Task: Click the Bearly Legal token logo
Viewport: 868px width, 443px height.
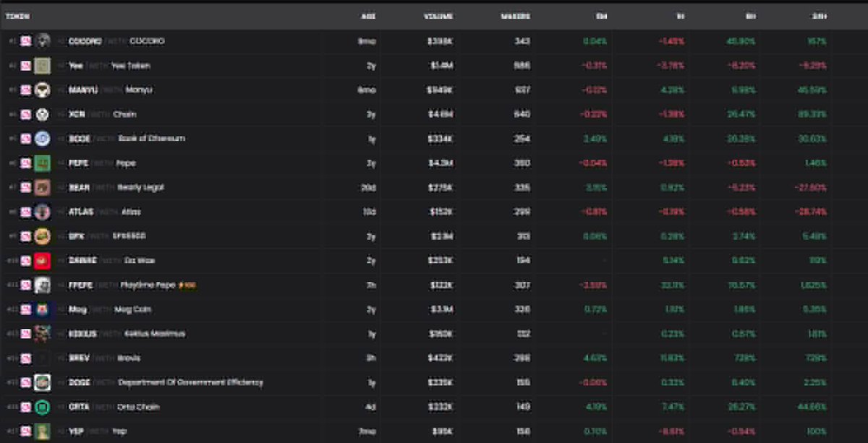Action: (43, 188)
